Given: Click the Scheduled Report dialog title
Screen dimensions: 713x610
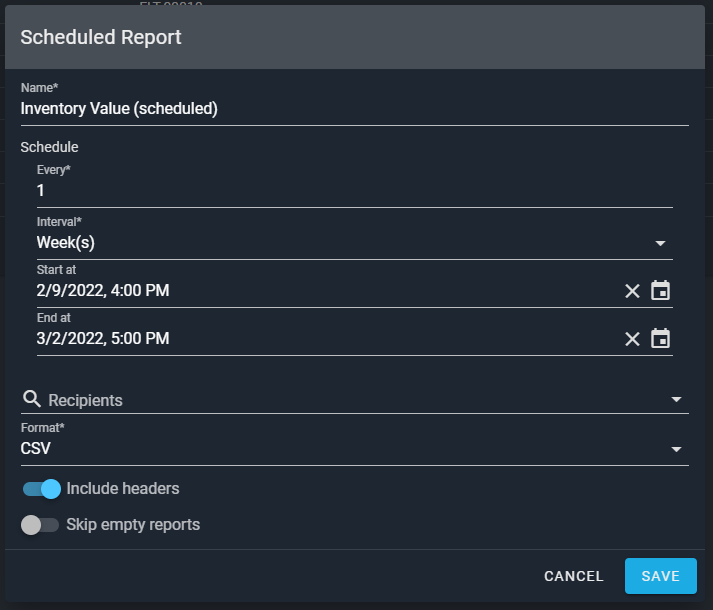Looking at the screenshot, I should pyautogui.click(x=101, y=38).
